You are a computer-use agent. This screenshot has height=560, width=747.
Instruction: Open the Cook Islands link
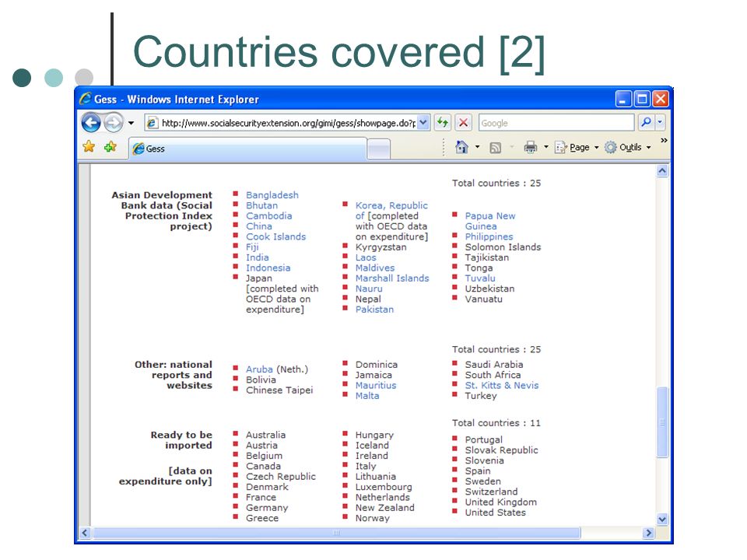(275, 236)
